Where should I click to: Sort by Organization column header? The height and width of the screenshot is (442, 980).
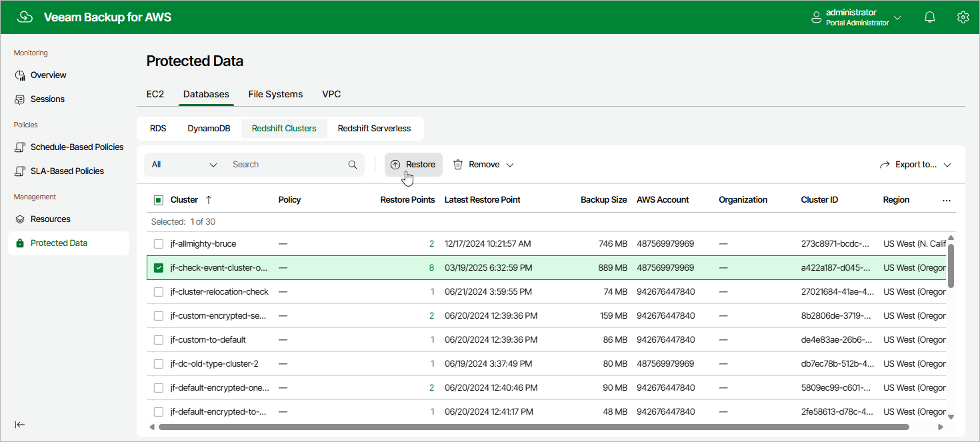click(x=743, y=200)
